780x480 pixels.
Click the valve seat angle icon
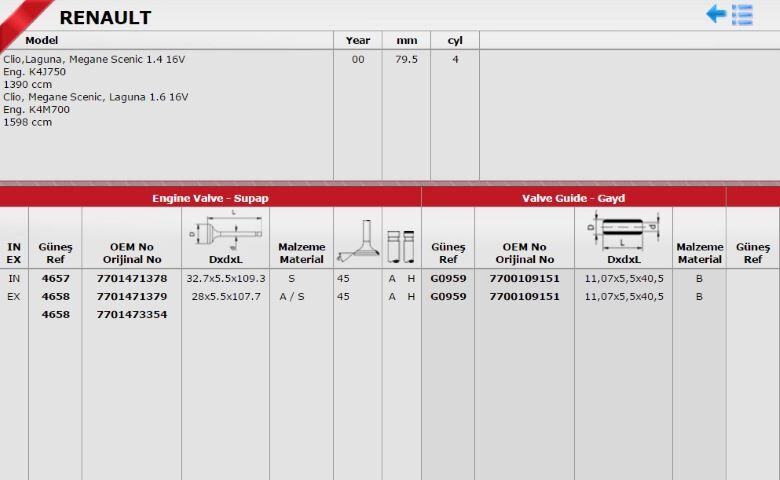[x=357, y=241]
